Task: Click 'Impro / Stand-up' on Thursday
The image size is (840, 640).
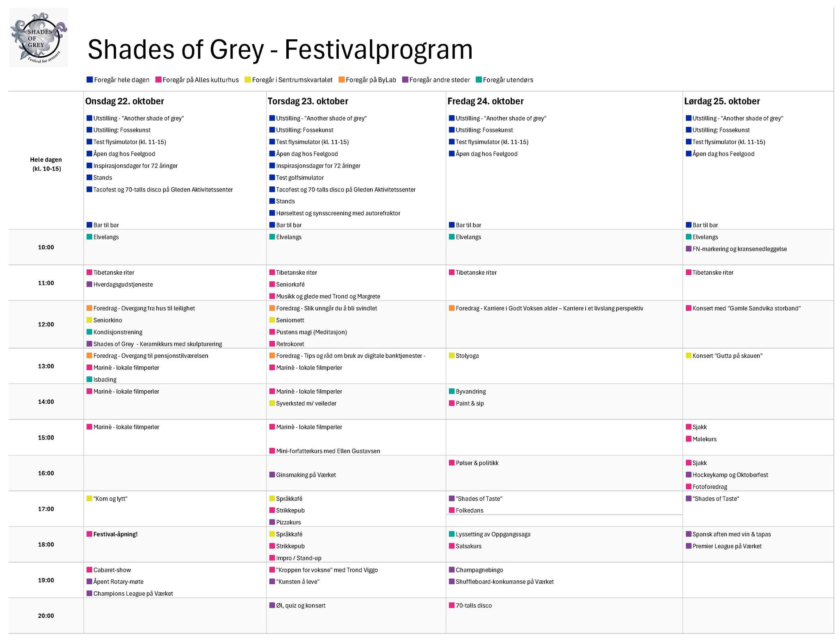Action: (x=299, y=558)
